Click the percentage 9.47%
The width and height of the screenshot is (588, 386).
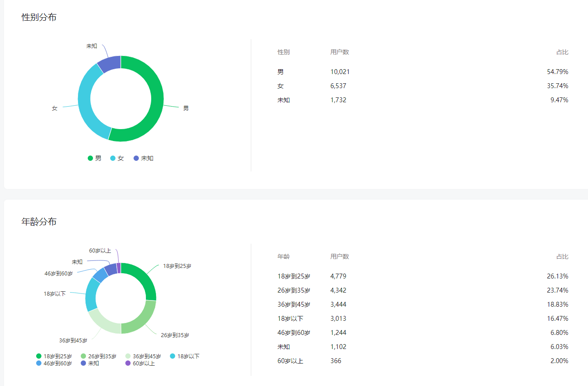(559, 100)
